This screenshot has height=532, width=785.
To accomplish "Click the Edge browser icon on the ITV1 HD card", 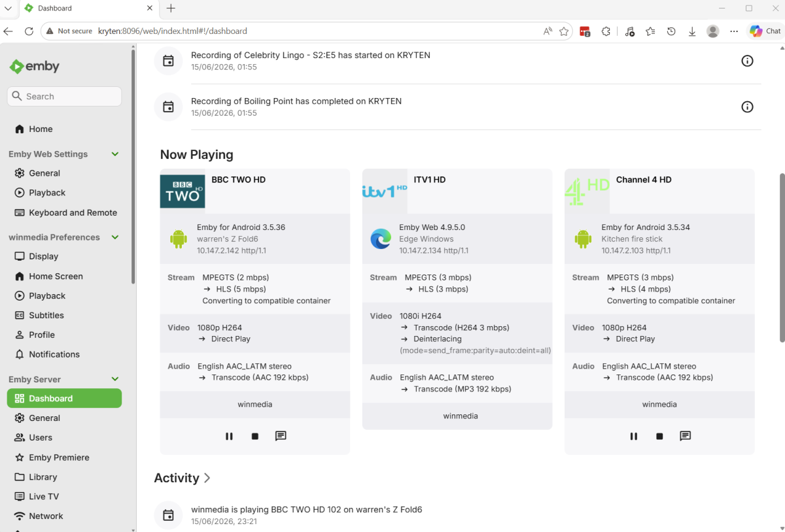I will pos(381,239).
